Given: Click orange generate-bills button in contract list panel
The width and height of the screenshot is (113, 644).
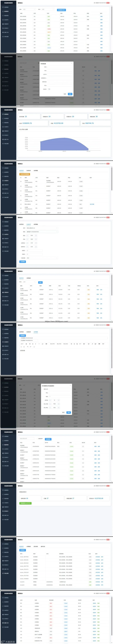Looking at the screenshot, I should tap(25, 174).
